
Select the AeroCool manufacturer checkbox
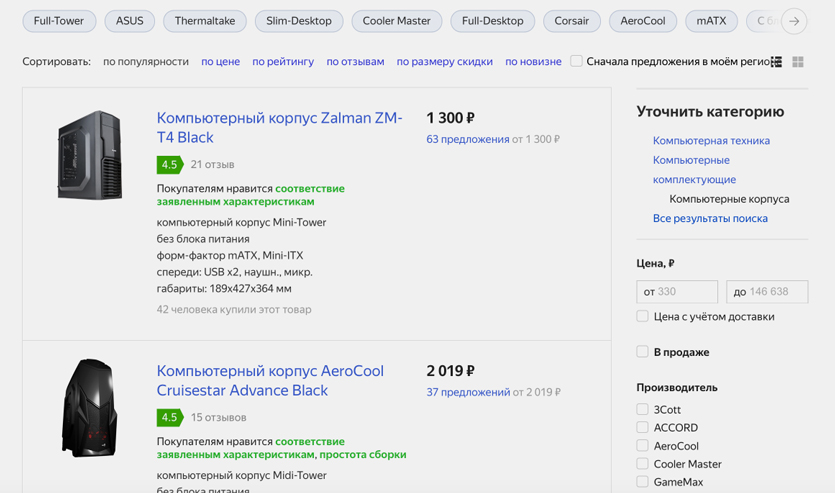[x=643, y=446]
